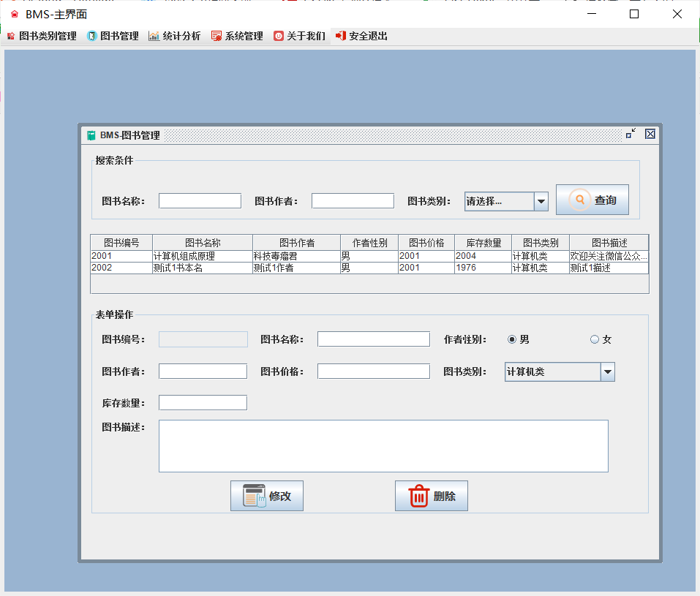Open the 请选择... combo box
Image resolution: width=700 pixels, height=596 pixels.
[506, 201]
